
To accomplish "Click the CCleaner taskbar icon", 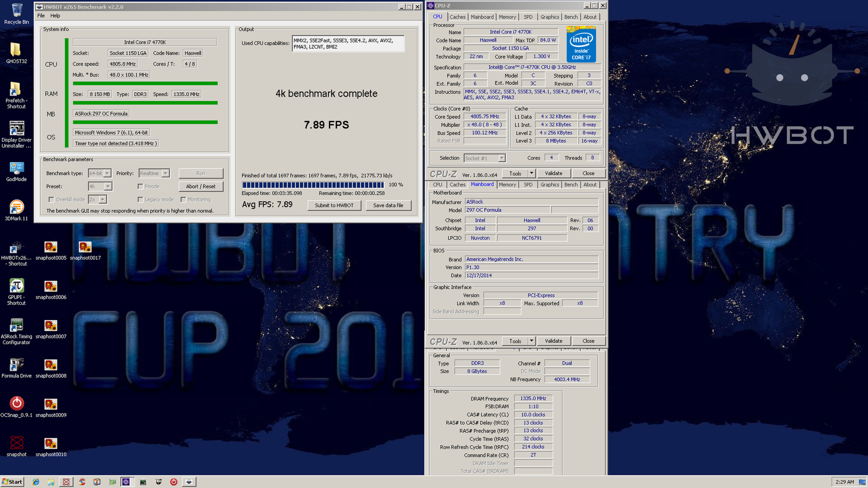I will (x=82, y=482).
